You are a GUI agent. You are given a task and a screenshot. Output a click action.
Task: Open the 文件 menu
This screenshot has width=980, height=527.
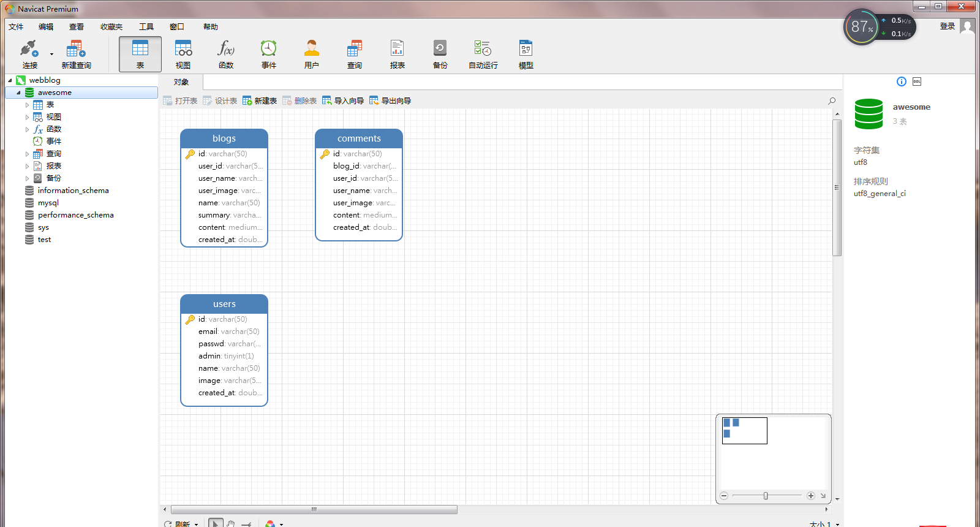pos(16,26)
